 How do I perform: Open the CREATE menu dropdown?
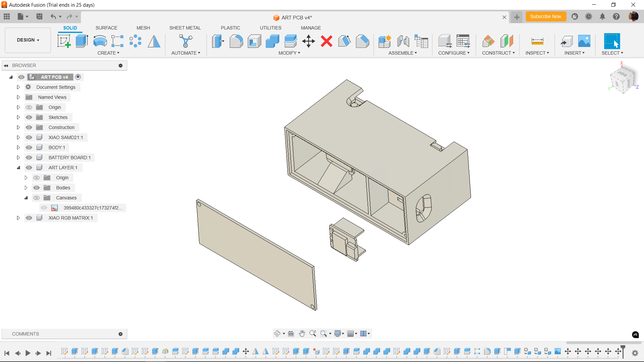[x=108, y=53]
